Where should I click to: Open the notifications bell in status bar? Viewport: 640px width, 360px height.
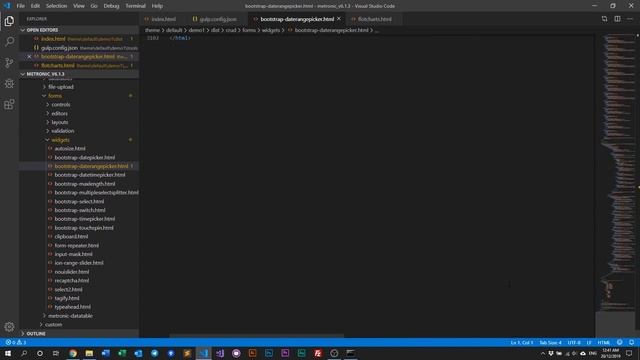click(x=631, y=342)
